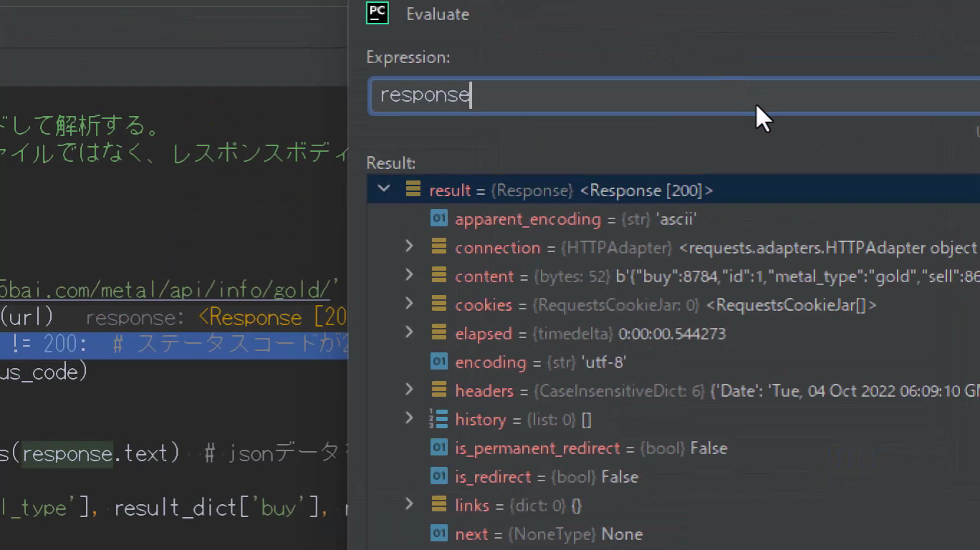Expand the content bytes node

(x=409, y=276)
